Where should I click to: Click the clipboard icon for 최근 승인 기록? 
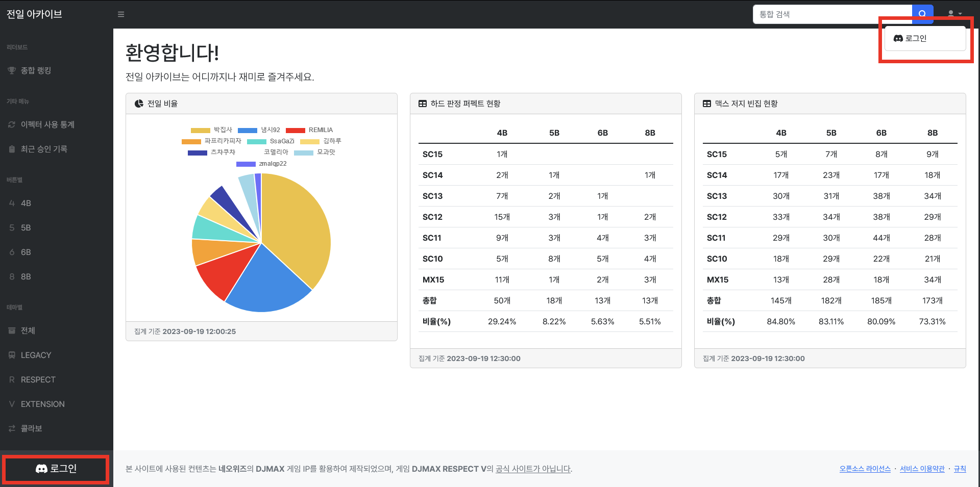[12, 149]
